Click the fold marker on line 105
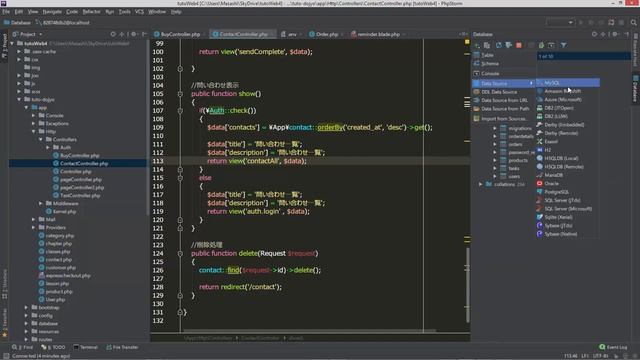The height and width of the screenshot is (360, 640). [x=180, y=94]
